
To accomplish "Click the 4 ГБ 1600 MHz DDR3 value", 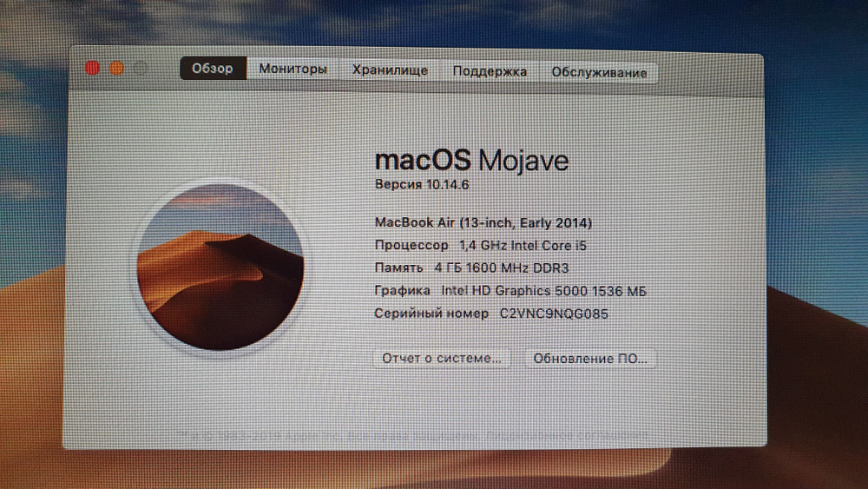I will pos(502,268).
